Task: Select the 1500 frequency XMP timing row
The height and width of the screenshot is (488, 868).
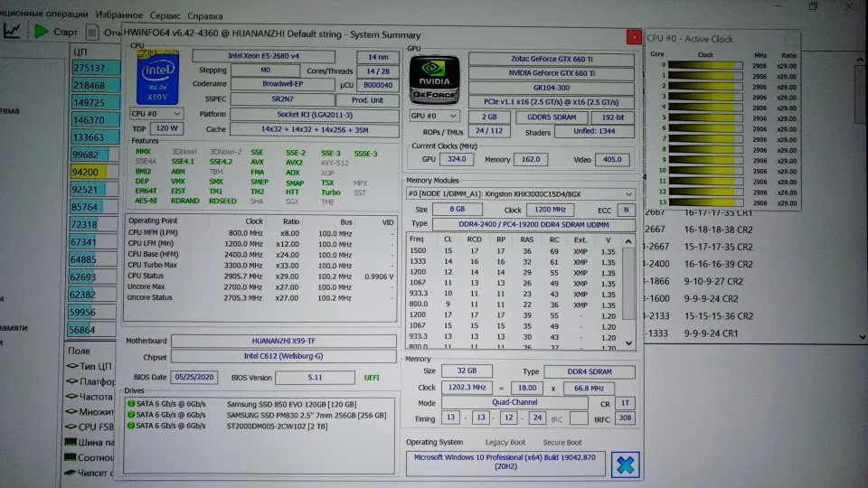Action: 514,251
